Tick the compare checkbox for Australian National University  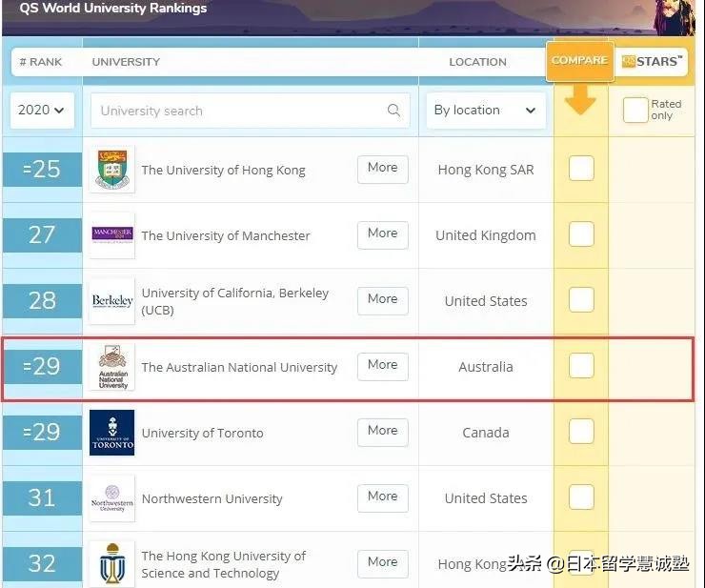[x=581, y=365]
